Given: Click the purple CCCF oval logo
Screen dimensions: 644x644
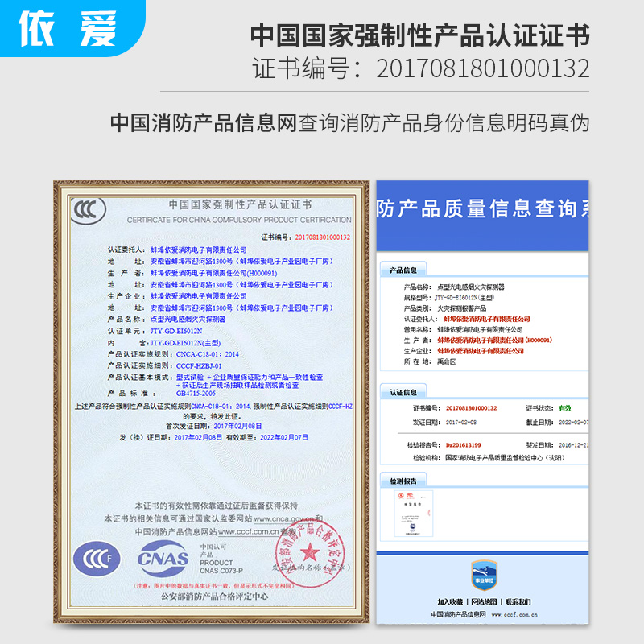Looking at the screenshot, I should 97,559.
